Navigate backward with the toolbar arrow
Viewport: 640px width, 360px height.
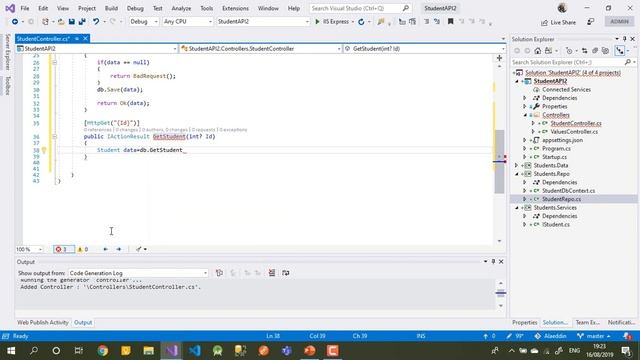pos(15,22)
